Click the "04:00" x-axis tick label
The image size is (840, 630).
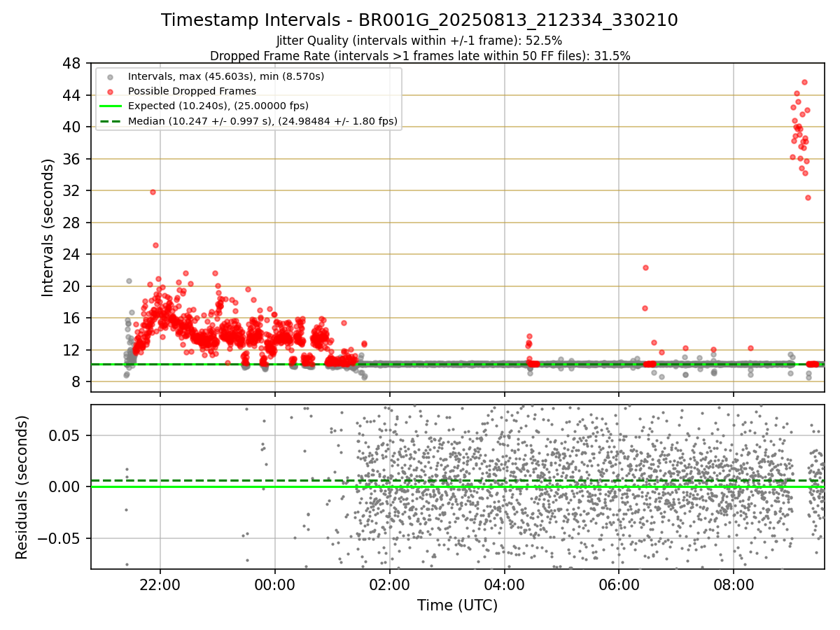(505, 584)
